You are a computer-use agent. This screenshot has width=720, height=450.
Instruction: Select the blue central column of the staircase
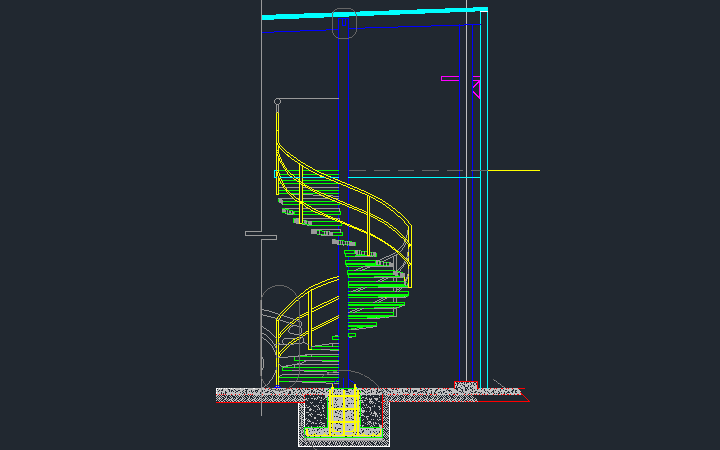pos(343,202)
